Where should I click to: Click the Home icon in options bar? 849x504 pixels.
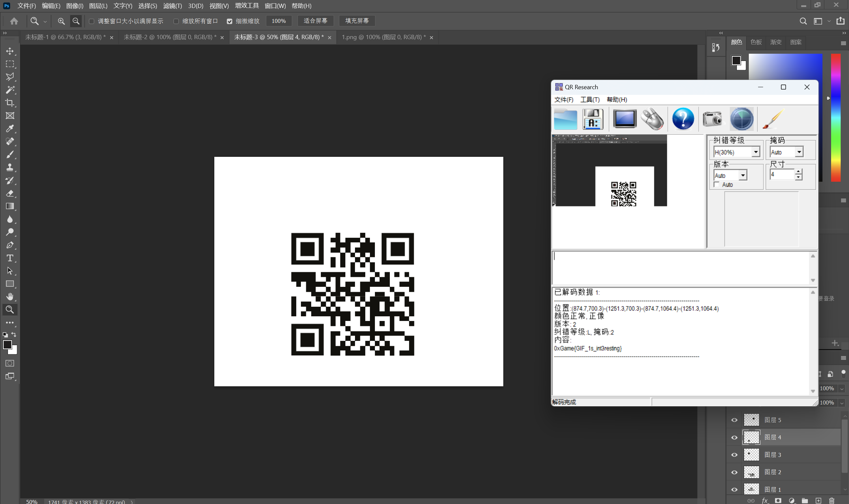point(14,21)
